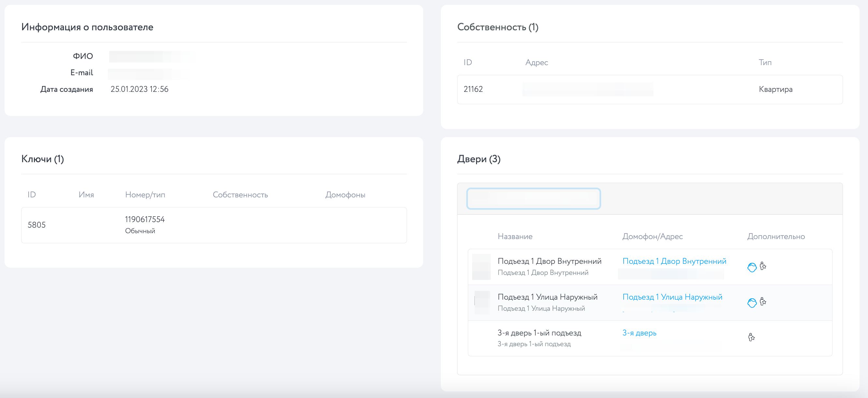The image size is (868, 398).
Task: Click the Адрес column header in property table
Action: [536, 62]
